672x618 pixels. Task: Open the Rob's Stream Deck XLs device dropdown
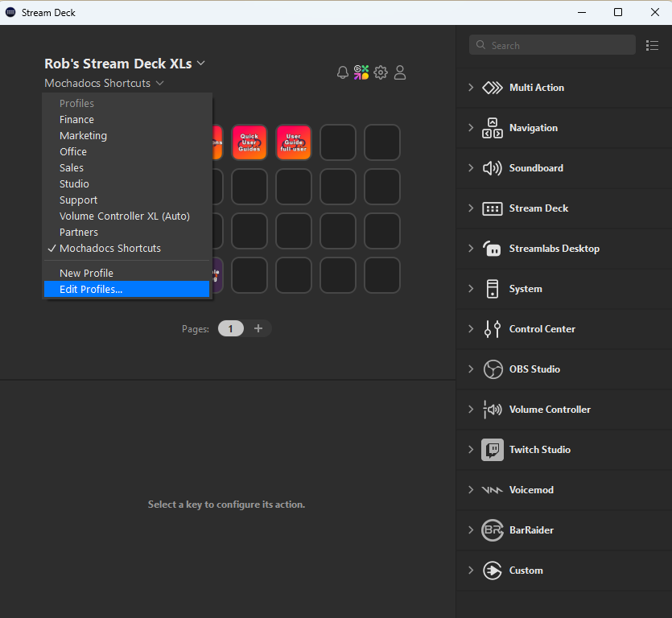coord(125,63)
